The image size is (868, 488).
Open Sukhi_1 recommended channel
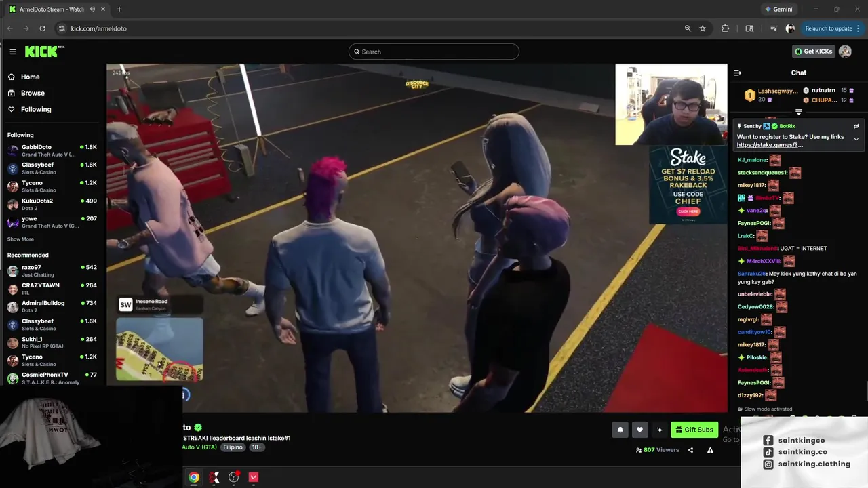point(52,342)
